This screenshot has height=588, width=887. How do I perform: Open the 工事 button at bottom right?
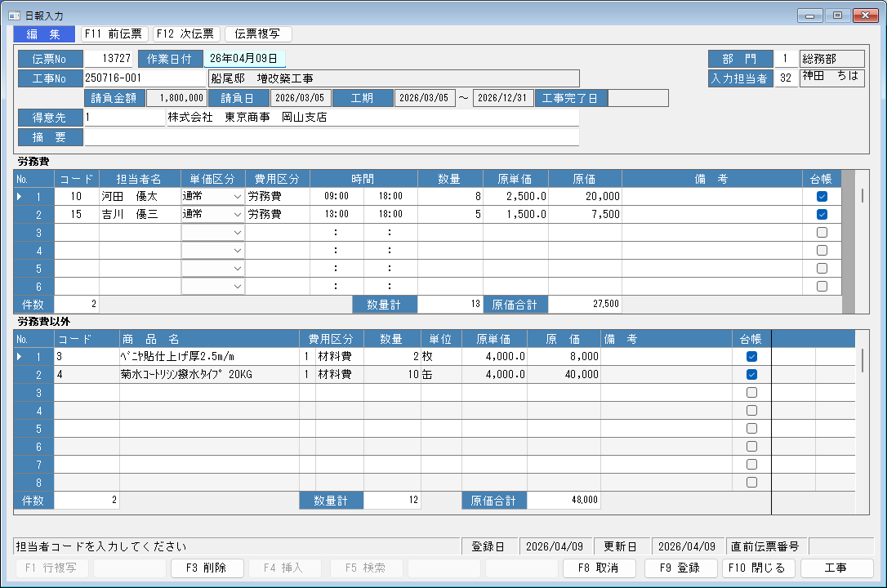coord(836,568)
